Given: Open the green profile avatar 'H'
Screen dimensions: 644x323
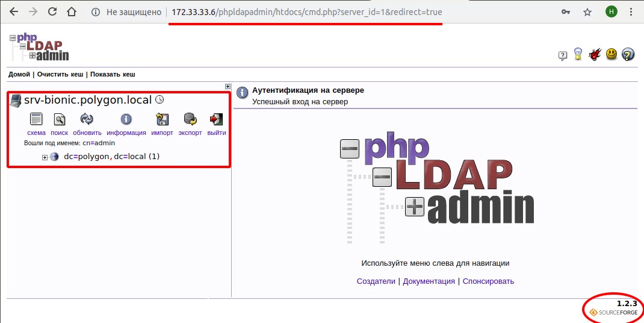Looking at the screenshot, I should click(x=611, y=12).
